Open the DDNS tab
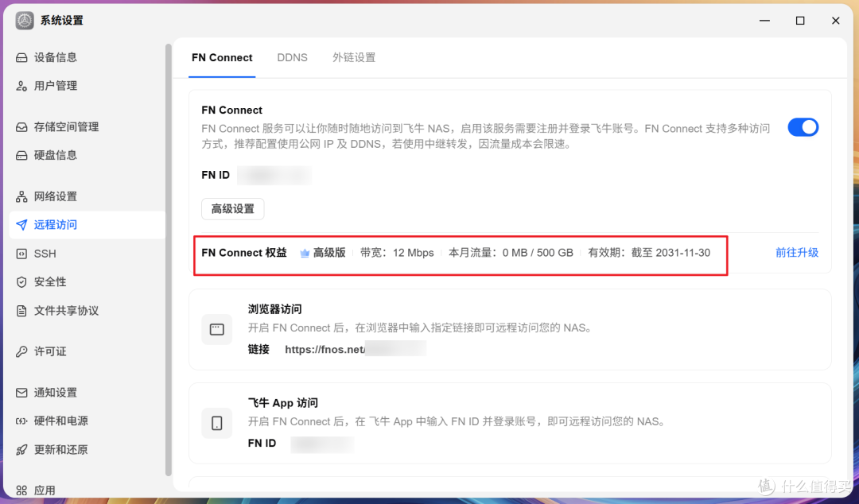Image resolution: width=859 pixels, height=504 pixels. 292,57
